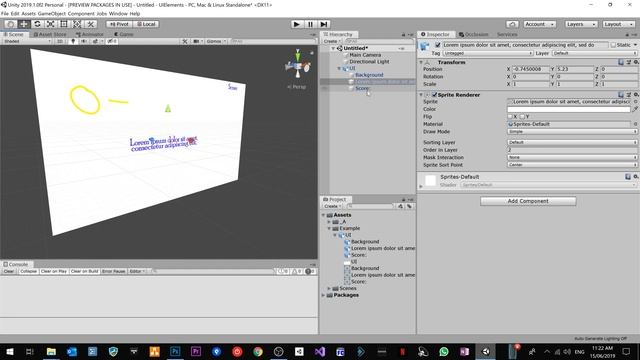Open the Window menu

(118, 13)
